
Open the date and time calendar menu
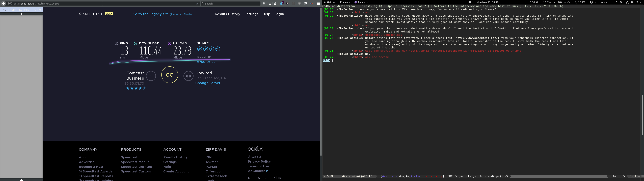click(488, 2)
